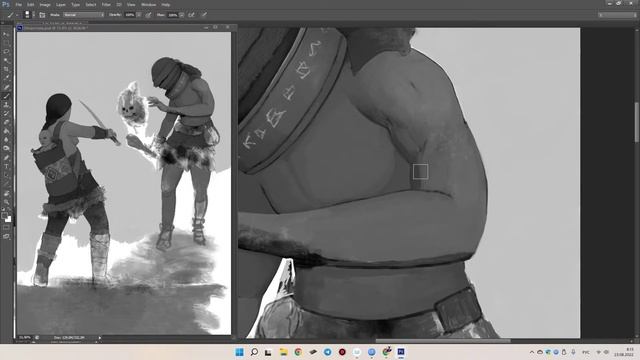This screenshot has width=640, height=360.
Task: Reset default foreground and background colors
Action: point(3,210)
